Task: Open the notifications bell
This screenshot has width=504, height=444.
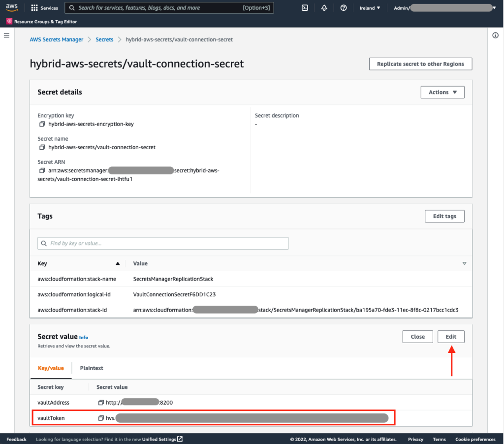Action: [324, 8]
